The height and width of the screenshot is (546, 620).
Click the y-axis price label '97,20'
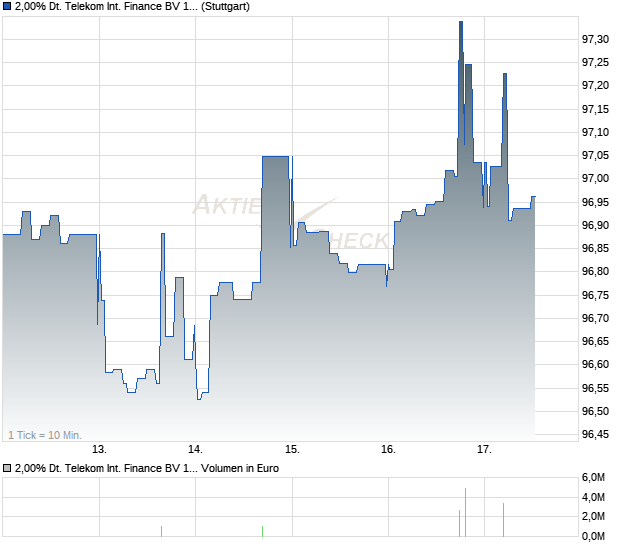(x=595, y=85)
